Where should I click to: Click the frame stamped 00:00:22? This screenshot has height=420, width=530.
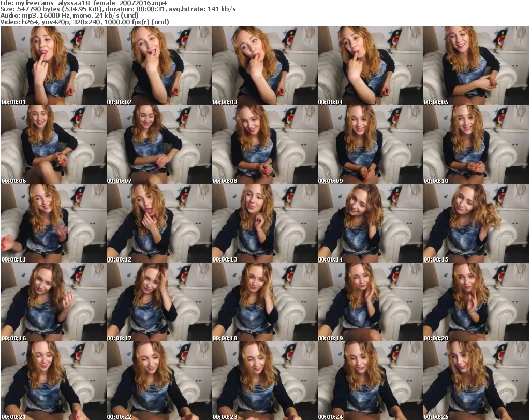(x=159, y=381)
